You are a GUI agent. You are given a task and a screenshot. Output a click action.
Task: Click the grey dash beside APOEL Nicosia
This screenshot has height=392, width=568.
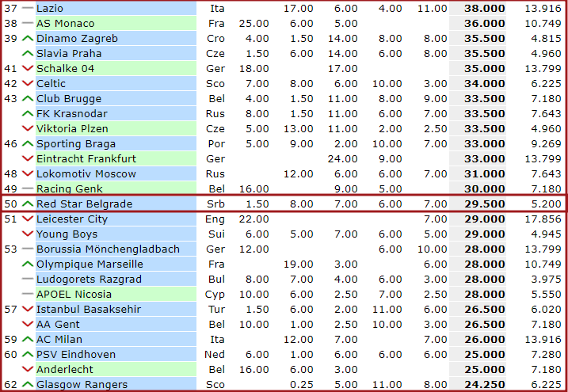coord(28,294)
